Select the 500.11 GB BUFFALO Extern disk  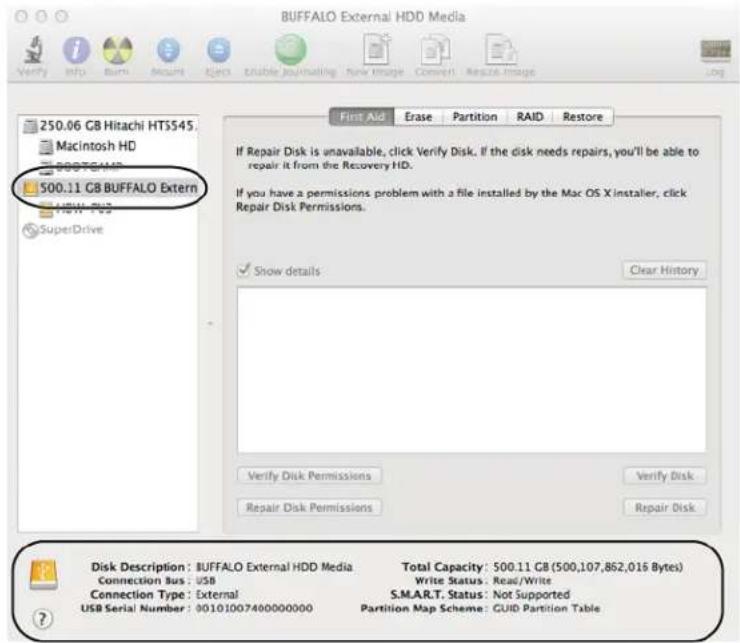(x=109, y=187)
